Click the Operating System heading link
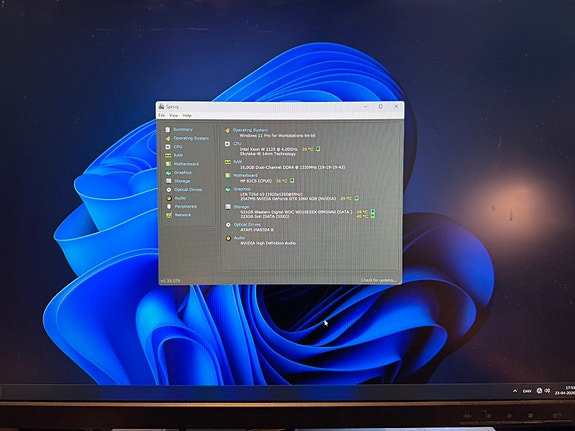575x431 pixels. (250, 130)
